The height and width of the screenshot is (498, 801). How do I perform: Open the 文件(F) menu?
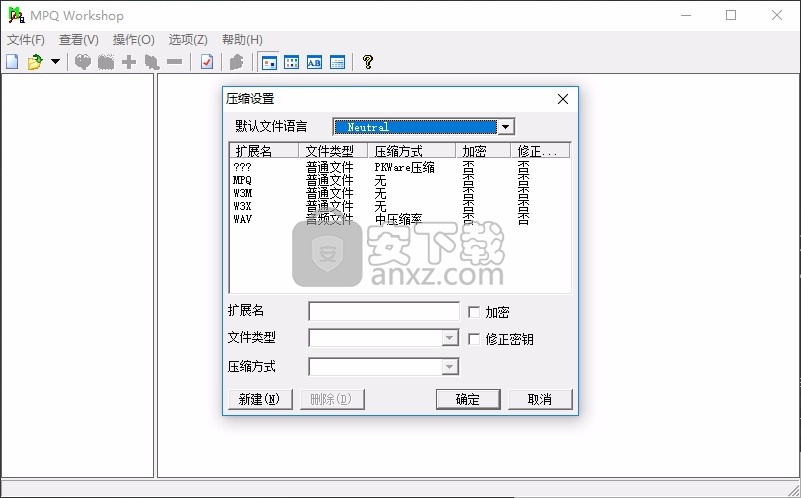tap(26, 40)
